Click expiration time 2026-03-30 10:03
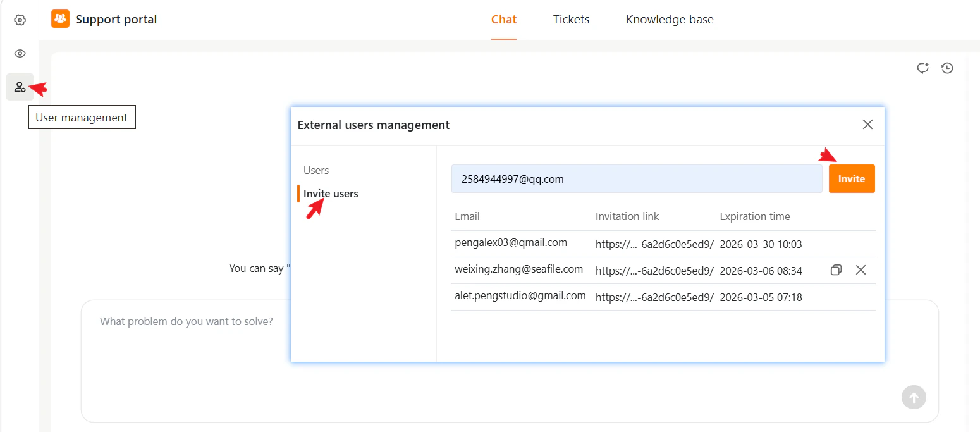The width and height of the screenshot is (980, 432). [x=761, y=244]
